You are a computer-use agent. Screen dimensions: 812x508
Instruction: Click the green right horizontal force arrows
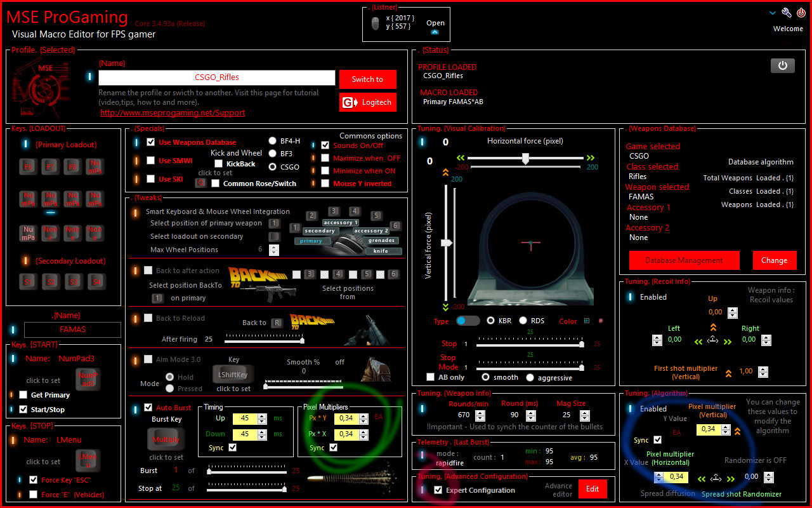(x=591, y=158)
